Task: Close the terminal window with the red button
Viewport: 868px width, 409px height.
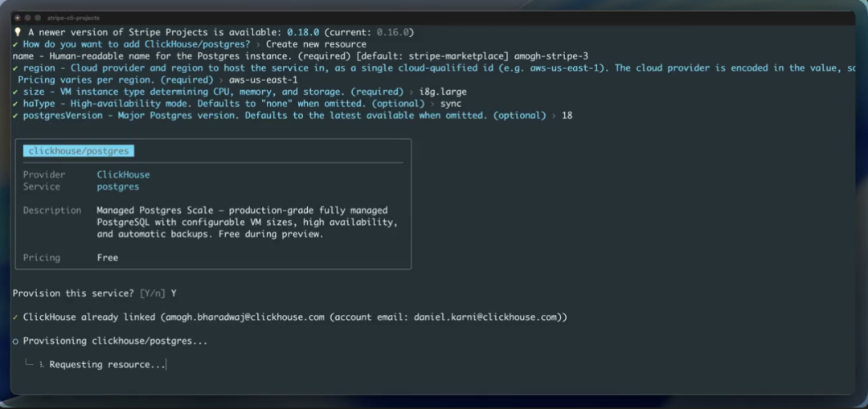Action: click(18, 18)
